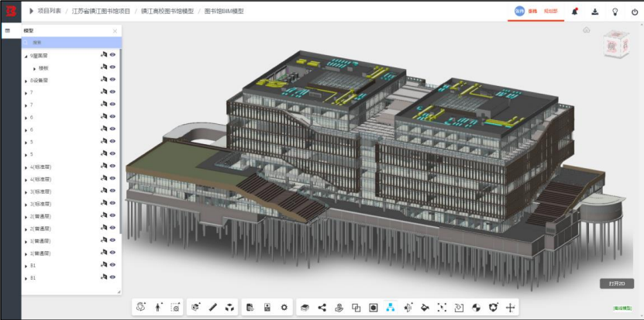Image resolution: width=644 pixels, height=320 pixels.
Task: Click the download icon in header
Action: coord(594,12)
